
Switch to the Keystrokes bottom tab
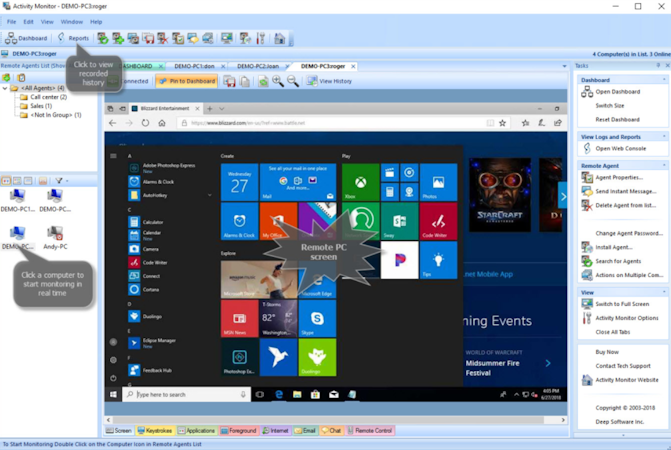[x=155, y=431]
